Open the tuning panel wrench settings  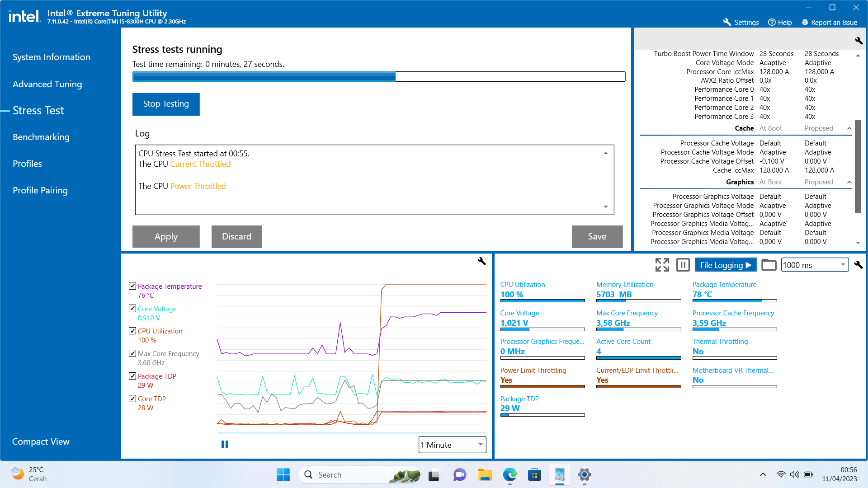pyautogui.click(x=859, y=41)
